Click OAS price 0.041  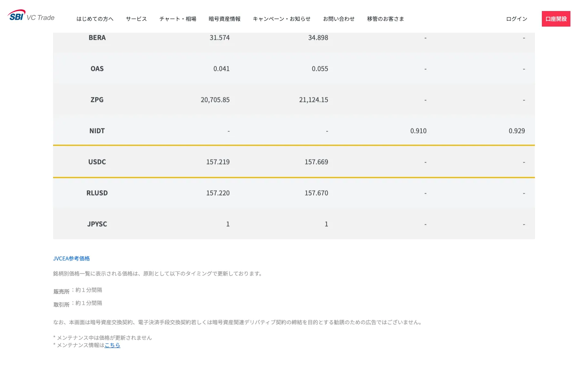click(x=221, y=69)
